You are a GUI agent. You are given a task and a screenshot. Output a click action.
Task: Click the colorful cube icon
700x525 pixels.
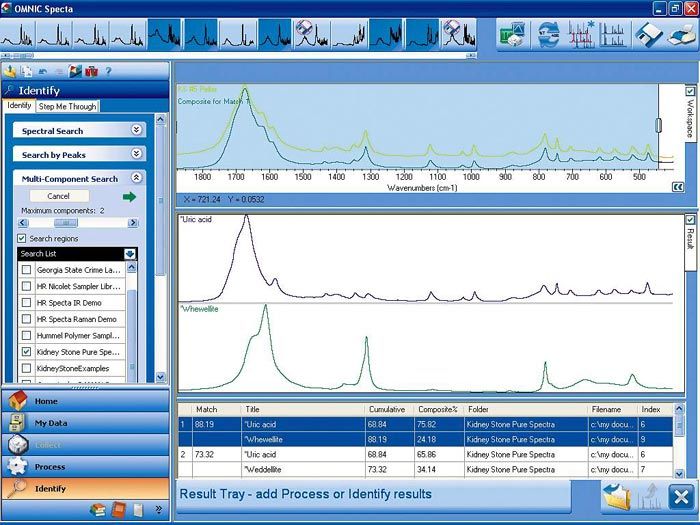[x=75, y=71]
